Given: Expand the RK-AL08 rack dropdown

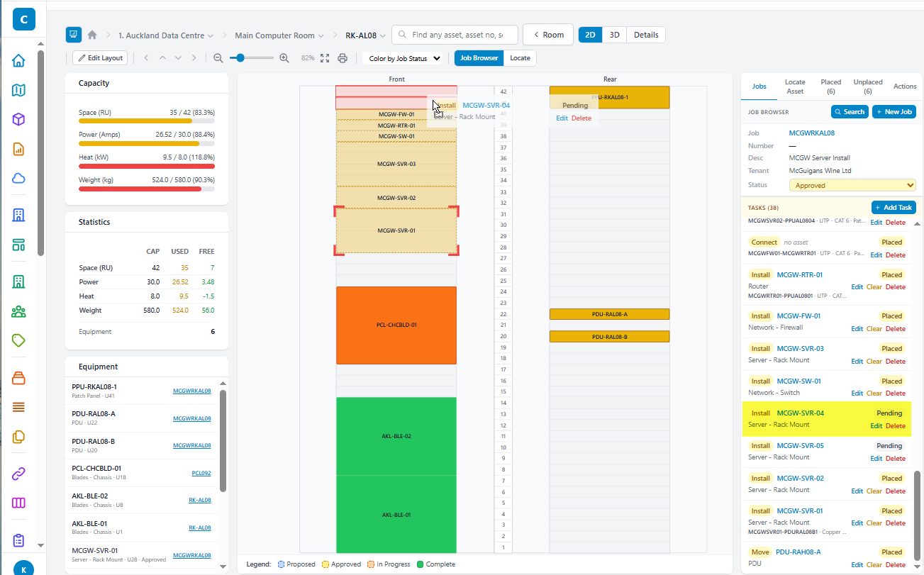Looking at the screenshot, I should (x=365, y=35).
